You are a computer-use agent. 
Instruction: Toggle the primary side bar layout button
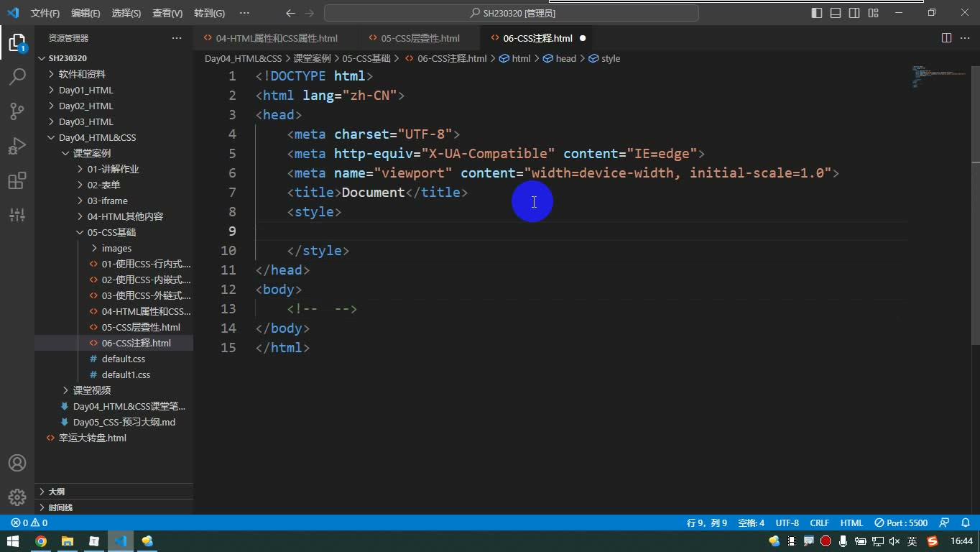[x=817, y=13]
